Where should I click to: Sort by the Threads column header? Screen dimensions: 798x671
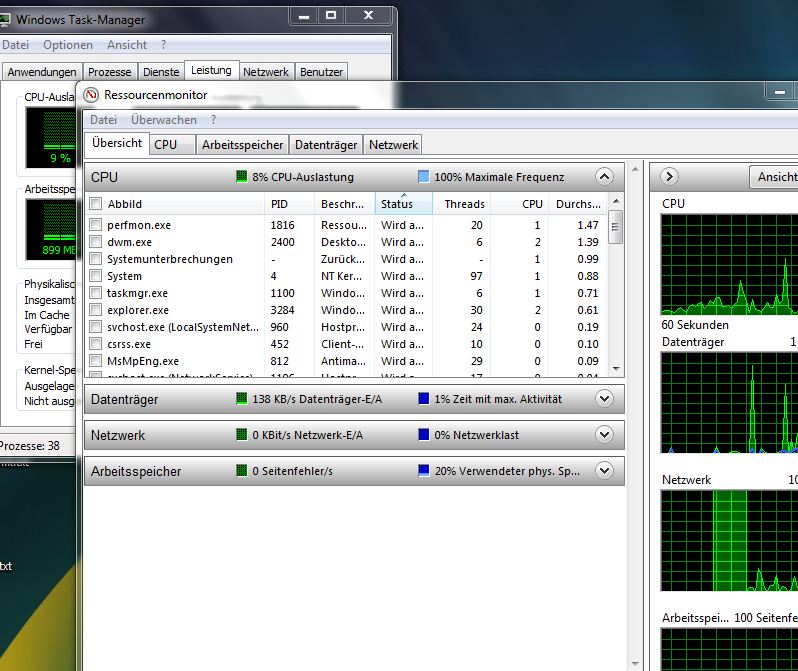[461, 204]
